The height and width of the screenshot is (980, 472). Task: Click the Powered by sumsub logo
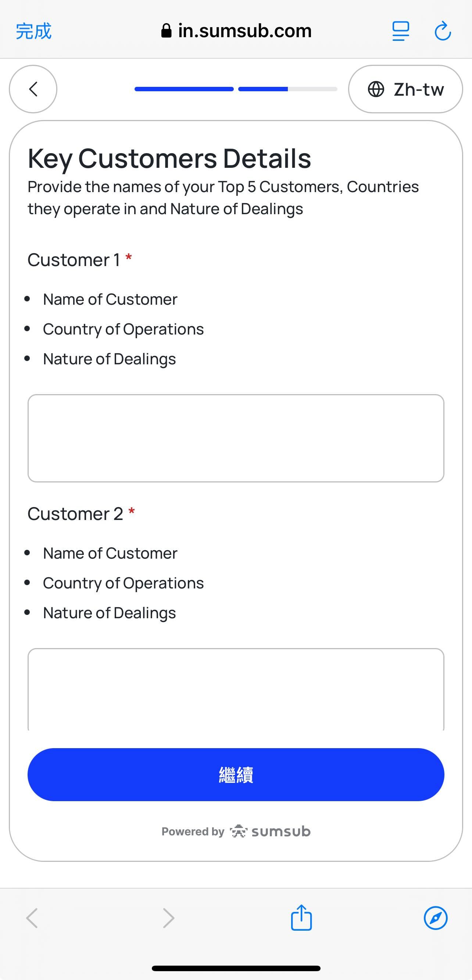pos(236,832)
